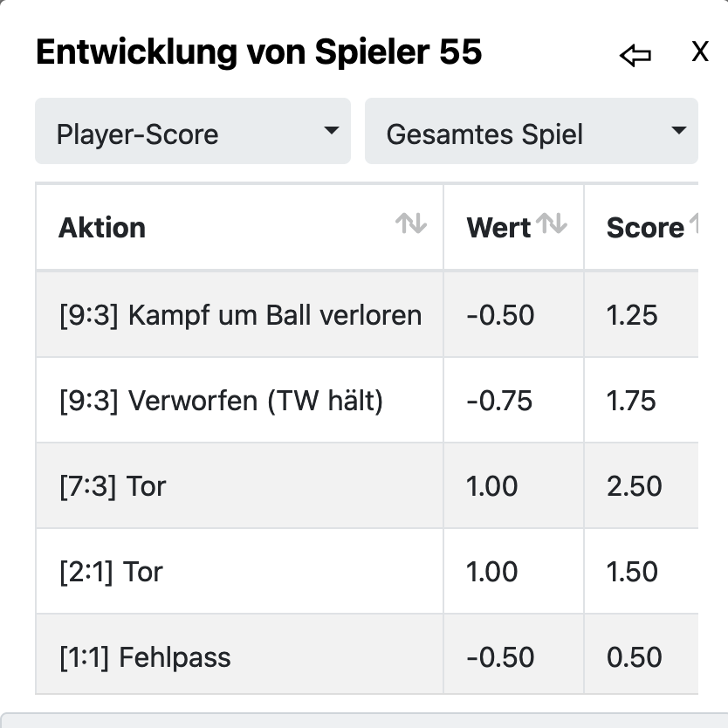Click the Aktion column header
This screenshot has width=728, height=728.
click(102, 228)
